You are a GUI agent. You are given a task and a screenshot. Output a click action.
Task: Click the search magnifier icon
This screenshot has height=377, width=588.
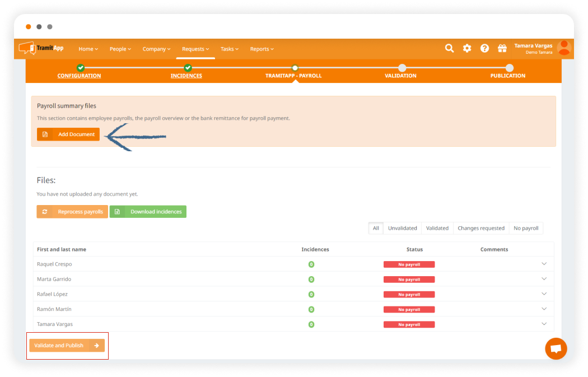pyautogui.click(x=449, y=49)
